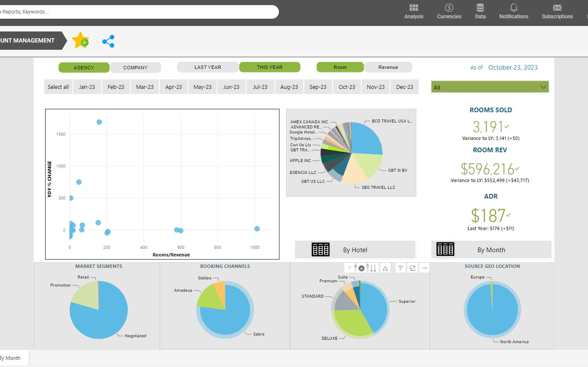Click the blue share icon
Viewport: 588px width, 367px height.
point(108,41)
